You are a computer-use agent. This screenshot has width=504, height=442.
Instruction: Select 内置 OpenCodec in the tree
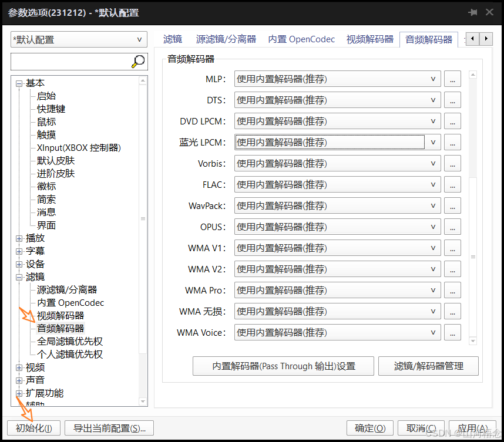pyautogui.click(x=70, y=303)
